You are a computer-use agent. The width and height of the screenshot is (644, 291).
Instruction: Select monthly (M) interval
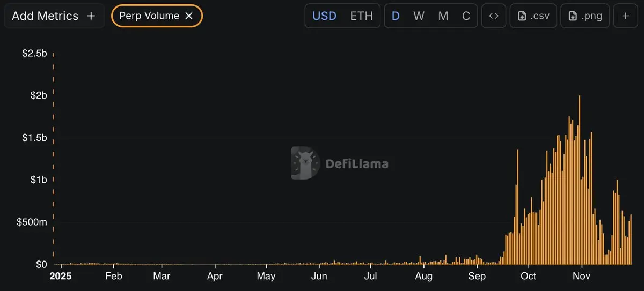click(x=443, y=16)
